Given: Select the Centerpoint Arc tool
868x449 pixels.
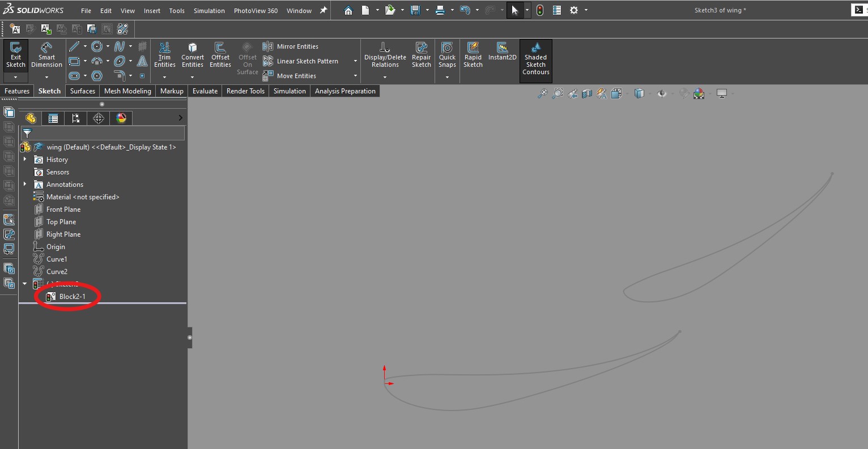Looking at the screenshot, I should (97, 61).
